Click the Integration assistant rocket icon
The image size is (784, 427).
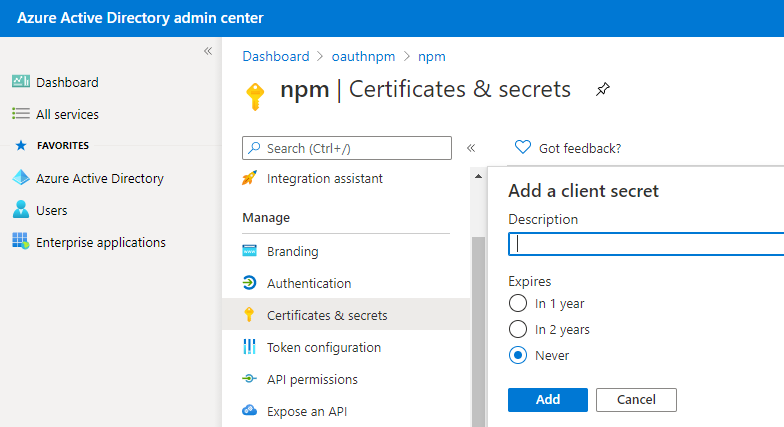click(x=250, y=179)
